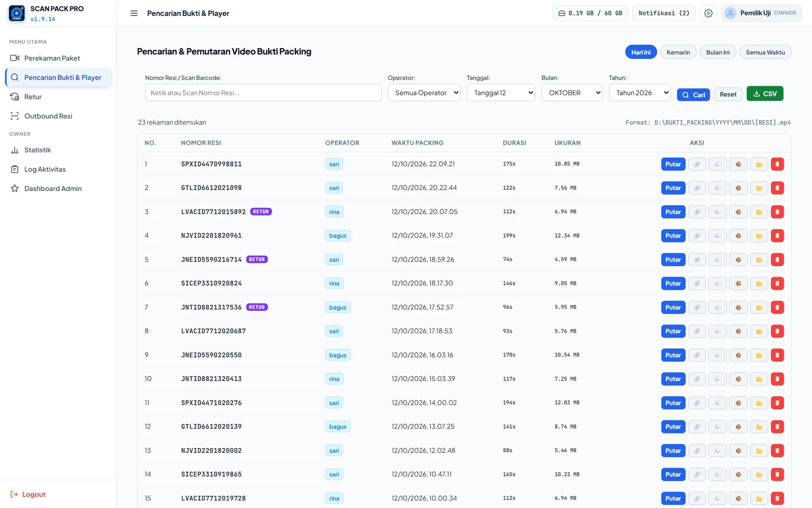This screenshot has width=812, height=508.
Task: Open Outbound Resi in sidebar
Action: (x=58, y=116)
